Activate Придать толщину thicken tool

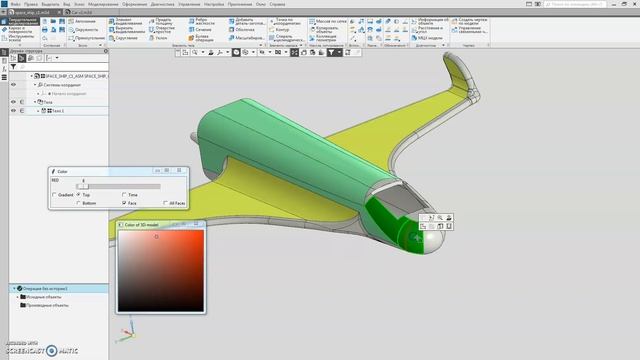(x=160, y=21)
